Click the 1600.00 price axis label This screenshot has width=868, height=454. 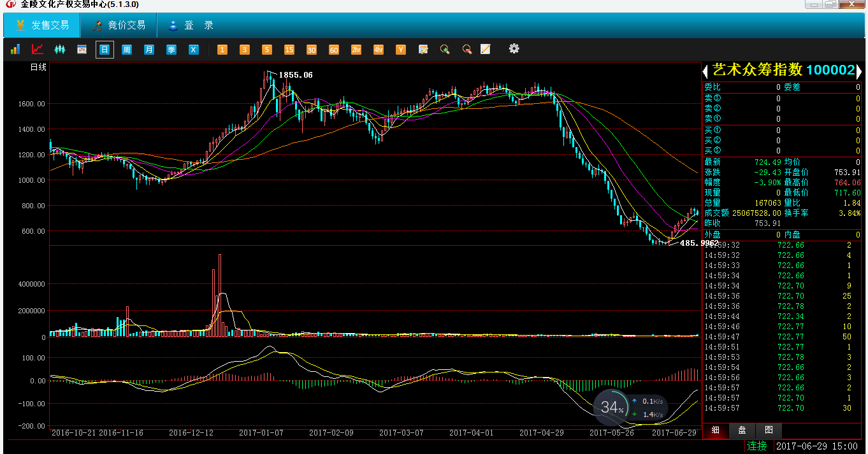pyautogui.click(x=33, y=103)
